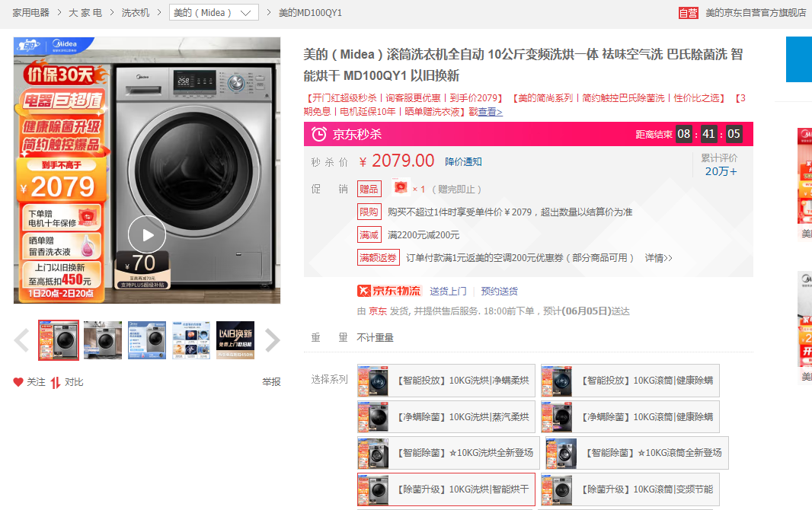Select series 【智能除菌】☆10KG滚筒全新登场
The width and height of the screenshot is (812, 510).
pyautogui.click(x=637, y=453)
